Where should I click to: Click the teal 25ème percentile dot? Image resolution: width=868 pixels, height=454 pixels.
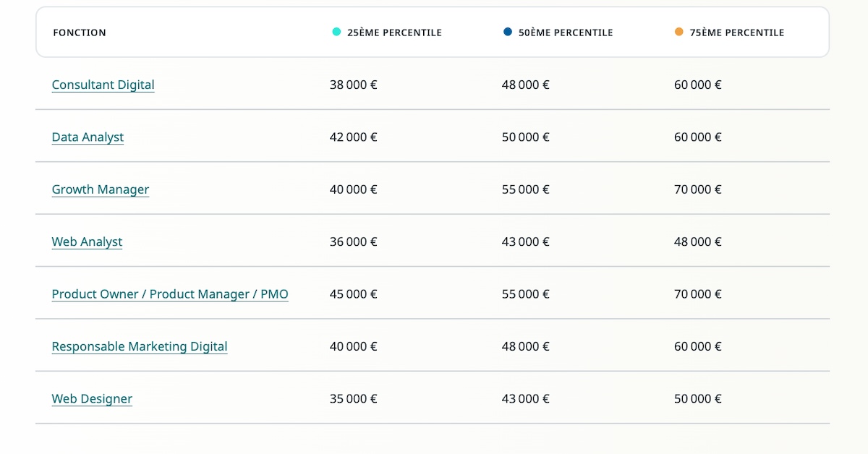[336, 32]
